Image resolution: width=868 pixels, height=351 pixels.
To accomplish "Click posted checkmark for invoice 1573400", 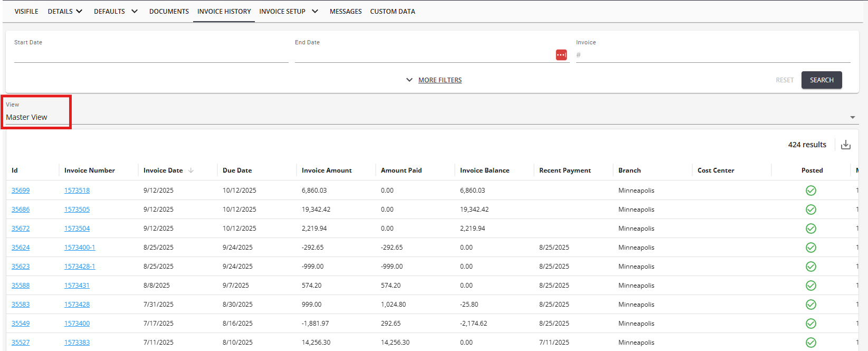I will point(811,324).
